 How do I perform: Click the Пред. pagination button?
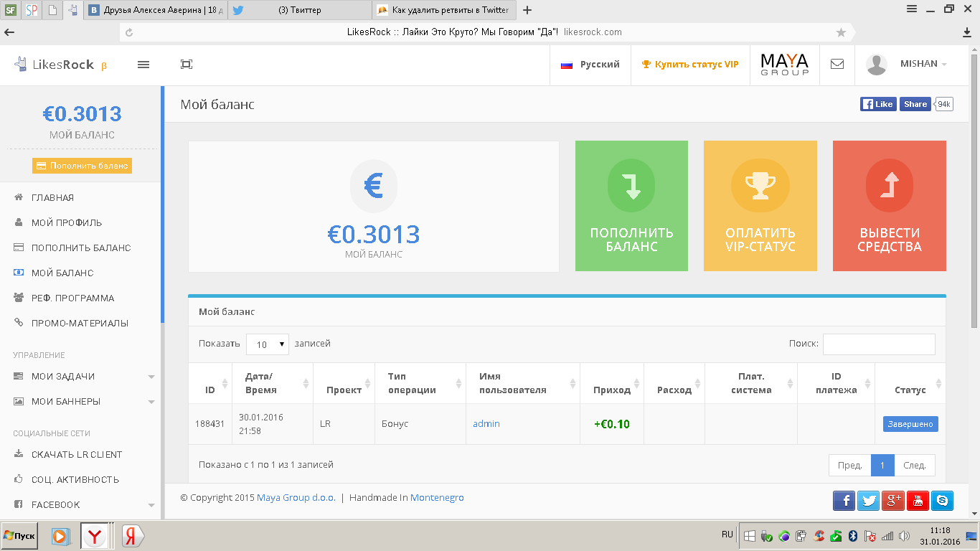[850, 465]
